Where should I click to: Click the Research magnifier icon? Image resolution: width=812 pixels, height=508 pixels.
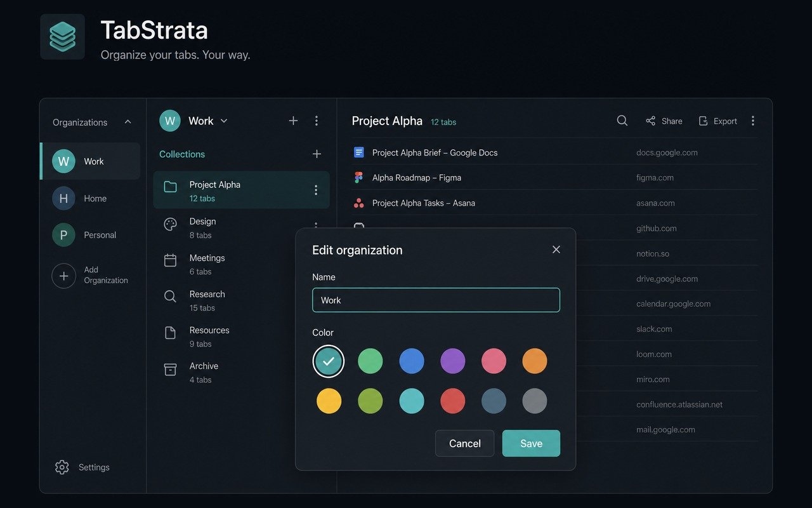[170, 297]
